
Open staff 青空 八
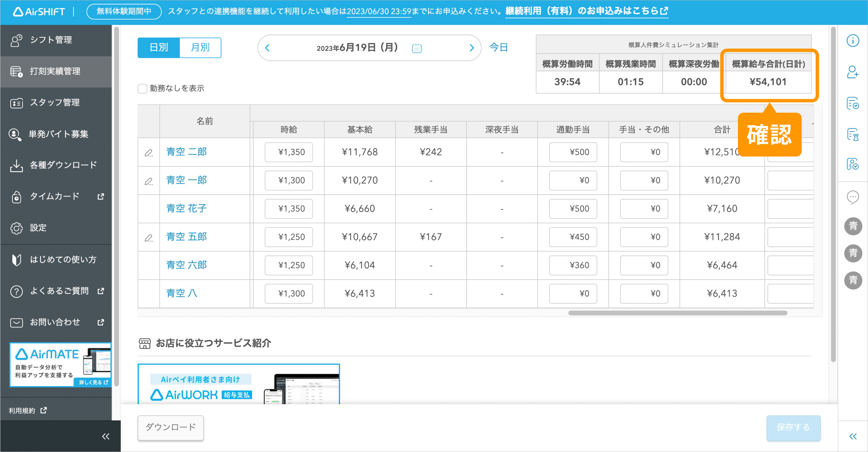(182, 293)
